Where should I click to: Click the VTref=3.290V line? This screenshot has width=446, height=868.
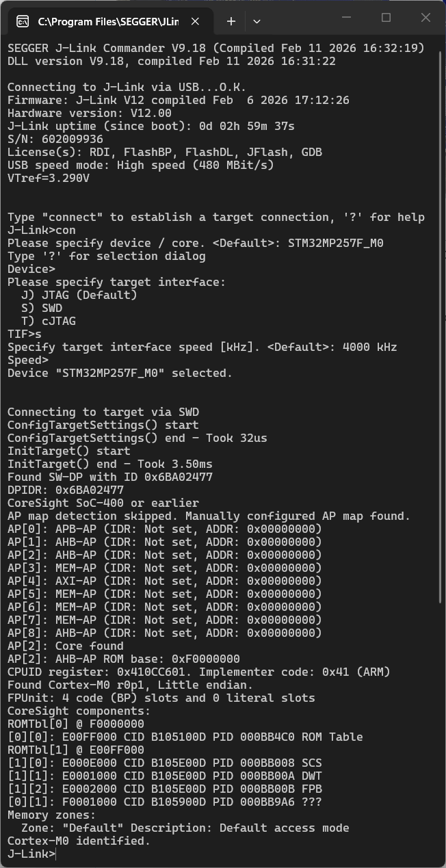pos(49,178)
